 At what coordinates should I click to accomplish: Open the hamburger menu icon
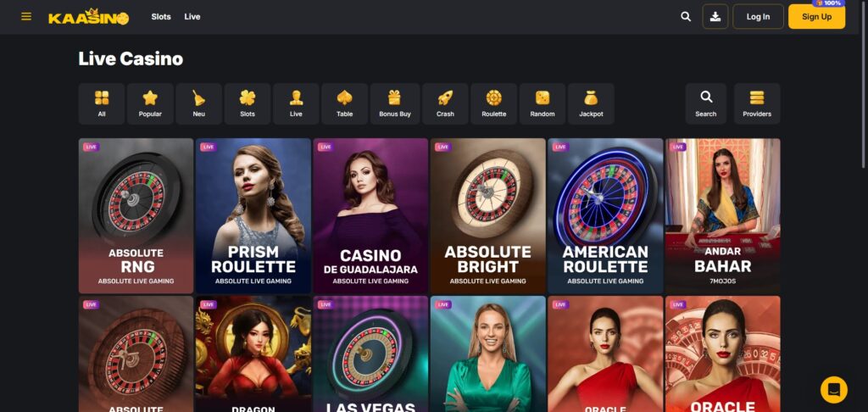(26, 17)
